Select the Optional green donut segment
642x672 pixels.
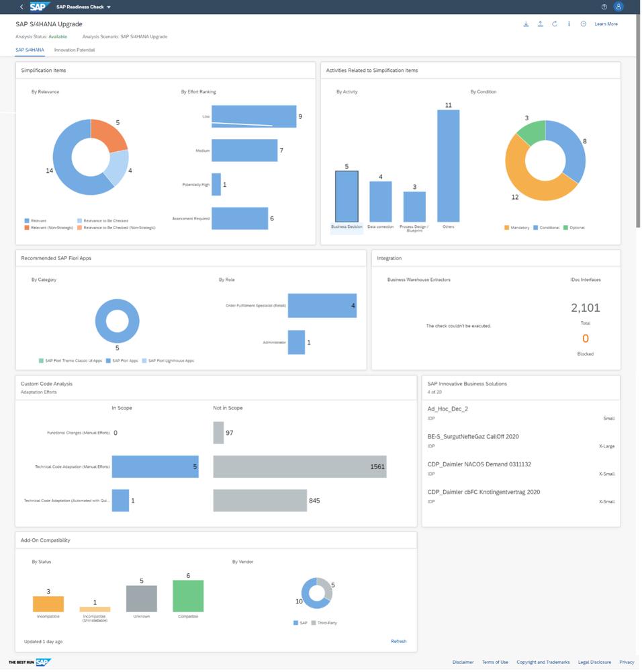point(533,132)
